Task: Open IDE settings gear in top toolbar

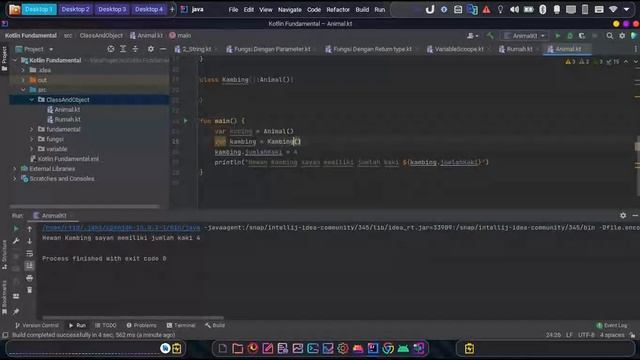Action: [x=622, y=36]
